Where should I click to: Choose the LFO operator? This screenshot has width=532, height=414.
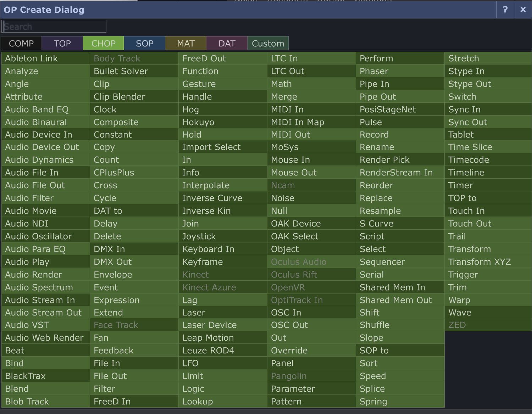click(x=223, y=363)
